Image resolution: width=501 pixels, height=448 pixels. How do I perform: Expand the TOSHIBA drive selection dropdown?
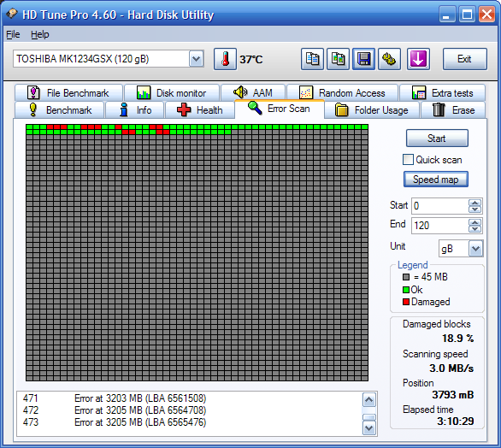pyautogui.click(x=196, y=59)
